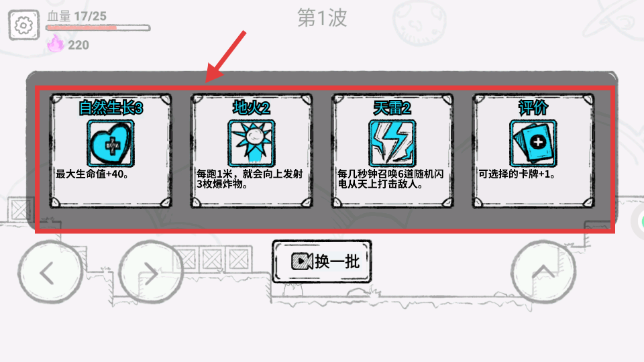
Task: Click the 评价 card title
Action: (533, 108)
